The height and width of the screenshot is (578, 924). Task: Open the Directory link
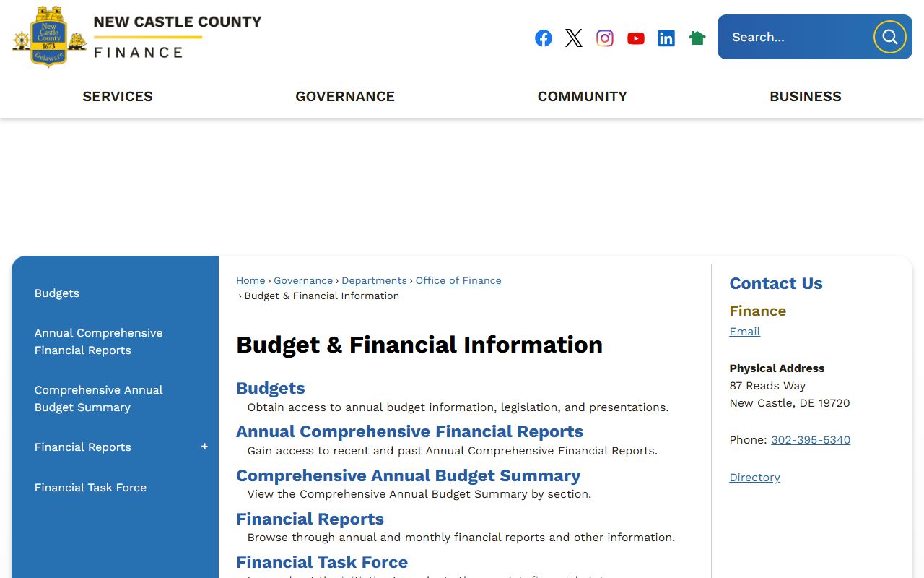(755, 478)
